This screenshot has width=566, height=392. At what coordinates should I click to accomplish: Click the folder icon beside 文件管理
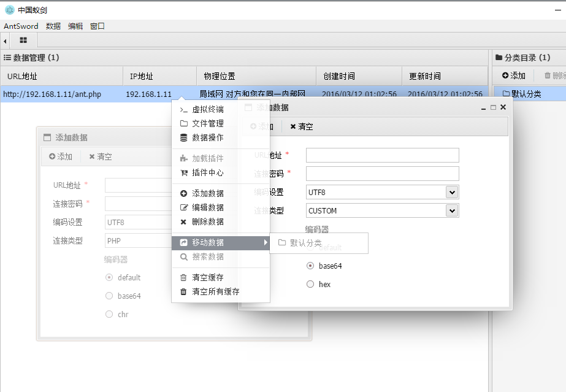tap(184, 123)
